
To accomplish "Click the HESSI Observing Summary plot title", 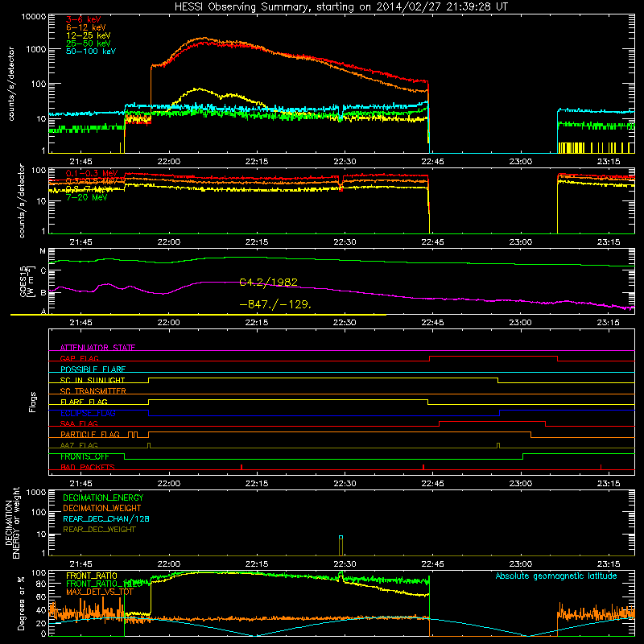I will [341, 7].
